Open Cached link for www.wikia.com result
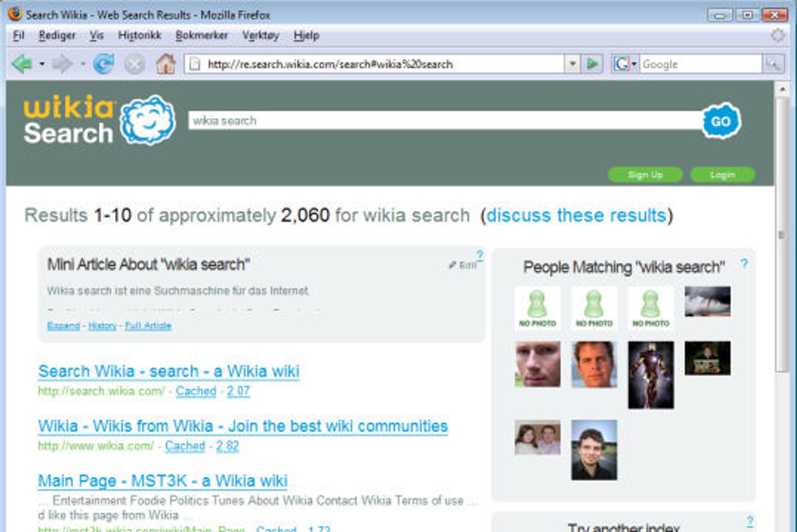The height and width of the screenshot is (532, 797). tap(185, 446)
